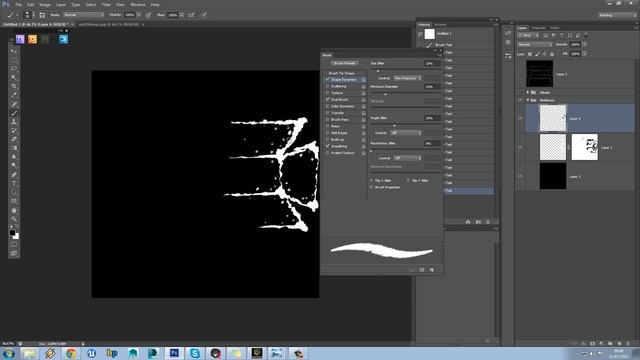Select Layer 3 mask thumbnail
640x360 pixels.
pos(584,147)
